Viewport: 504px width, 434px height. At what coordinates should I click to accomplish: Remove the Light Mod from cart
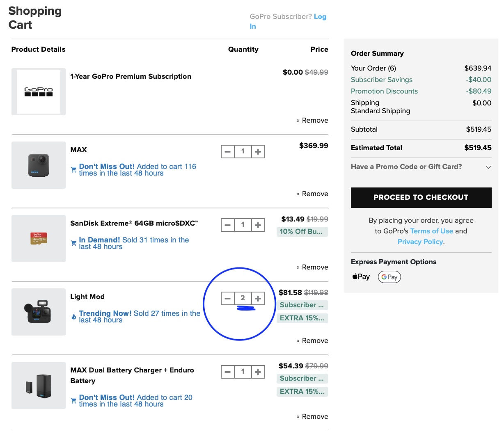tap(313, 341)
